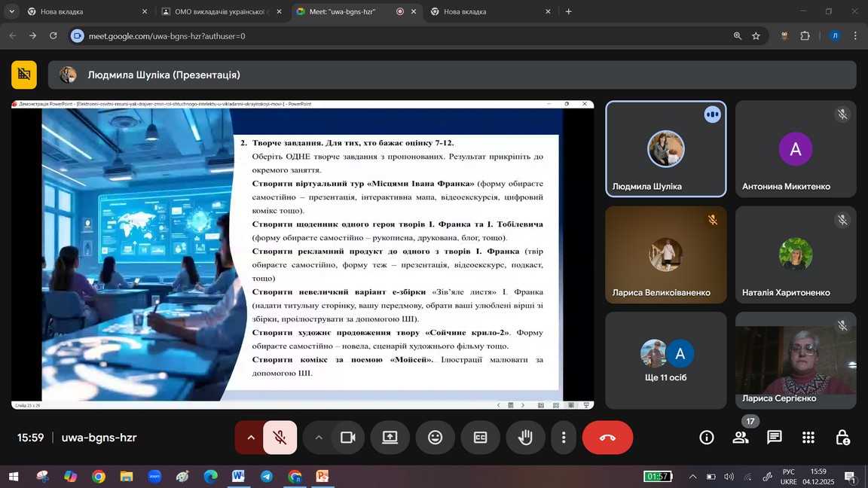
Task: Click the Share screen button
Action: [x=390, y=438]
